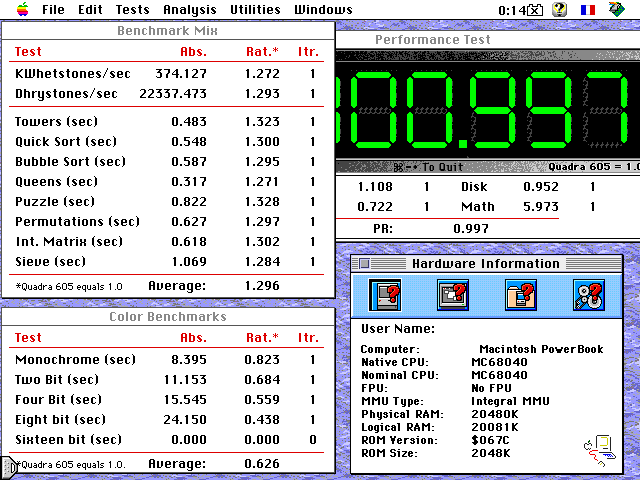
Task: Open the Apple menu
Action: pyautogui.click(x=23, y=9)
